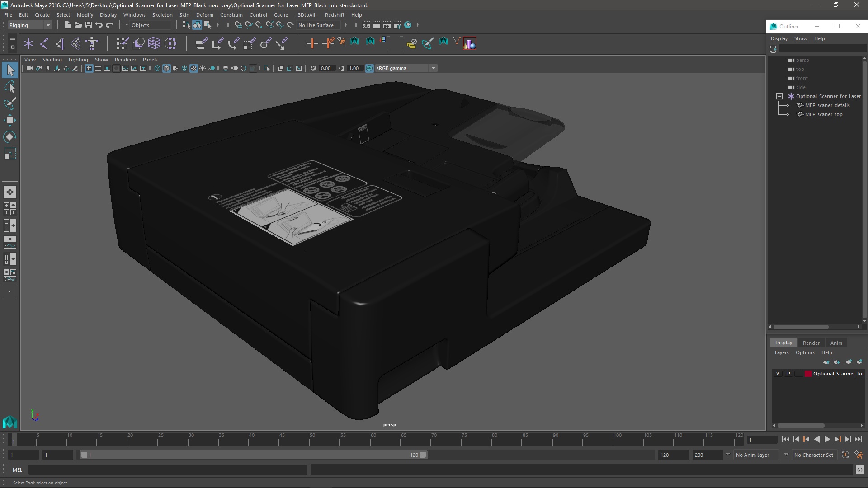Select the Move tool in toolbox
This screenshot has width=868, height=488.
10,120
